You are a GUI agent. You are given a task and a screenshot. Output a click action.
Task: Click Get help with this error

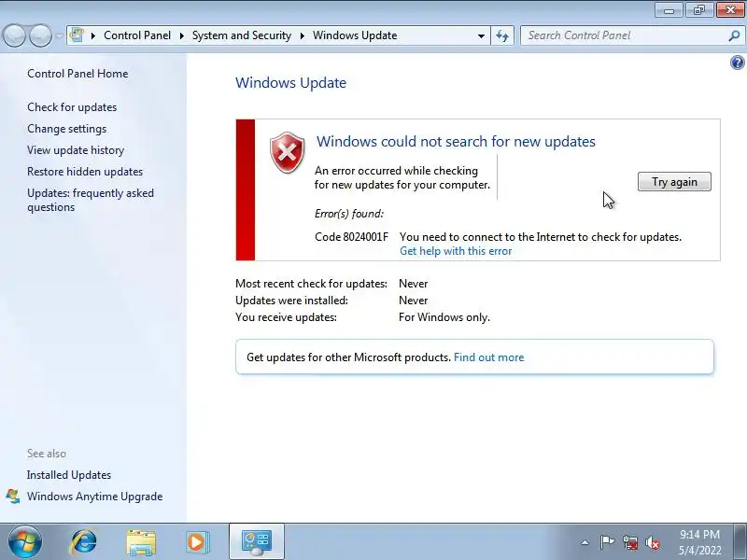pos(456,251)
